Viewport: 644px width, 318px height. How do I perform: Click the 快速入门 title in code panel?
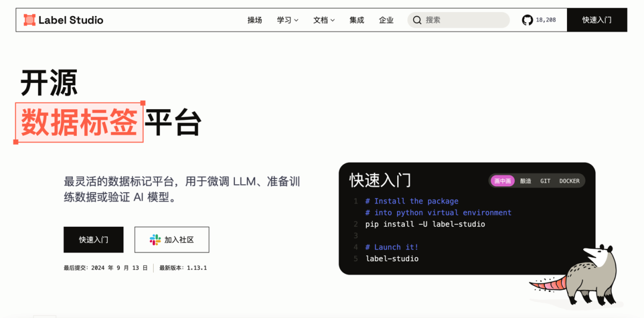coord(380,180)
